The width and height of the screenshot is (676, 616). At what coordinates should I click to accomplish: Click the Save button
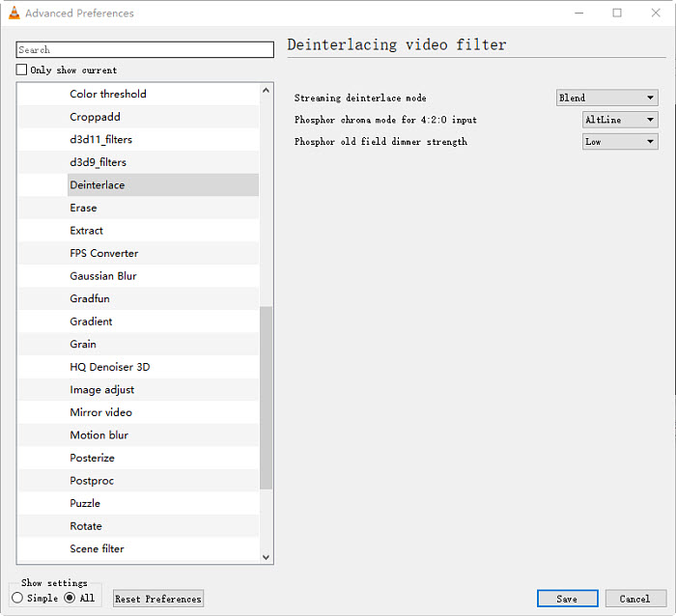click(568, 599)
